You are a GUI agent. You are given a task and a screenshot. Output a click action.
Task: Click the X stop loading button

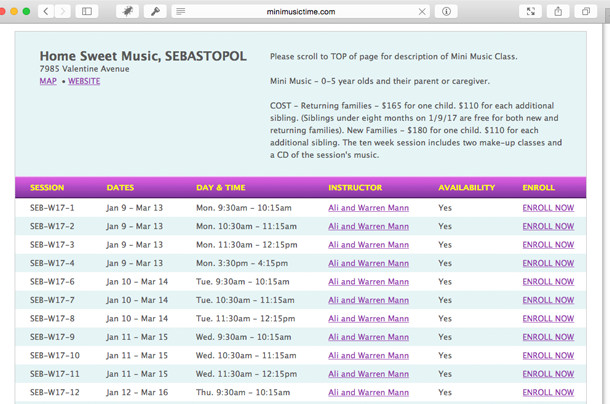420,11
